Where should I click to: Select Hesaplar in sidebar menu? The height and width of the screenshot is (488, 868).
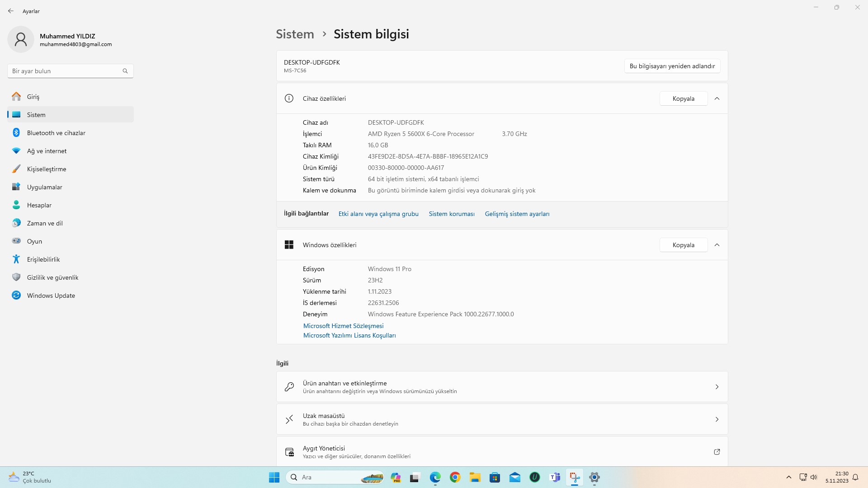click(x=39, y=205)
